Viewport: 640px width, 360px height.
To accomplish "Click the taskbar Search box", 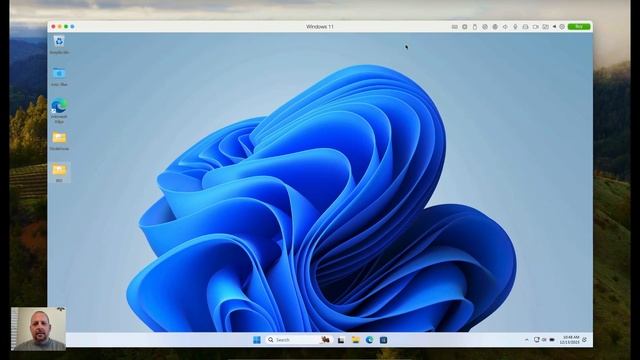I will tap(298, 340).
